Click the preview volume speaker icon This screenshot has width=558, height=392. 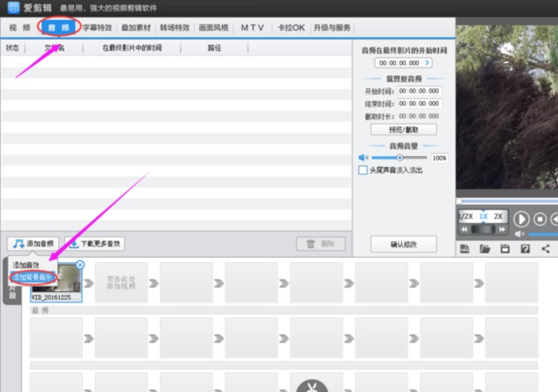(520, 234)
